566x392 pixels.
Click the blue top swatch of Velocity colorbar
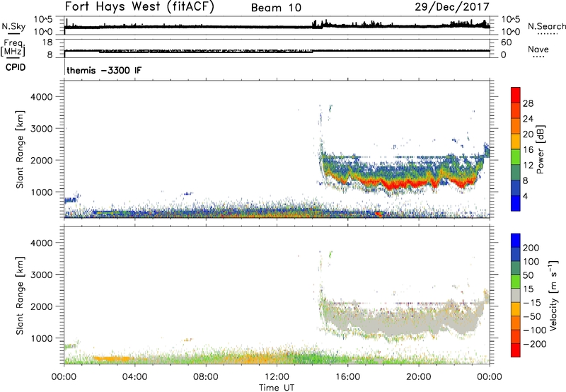click(x=516, y=241)
